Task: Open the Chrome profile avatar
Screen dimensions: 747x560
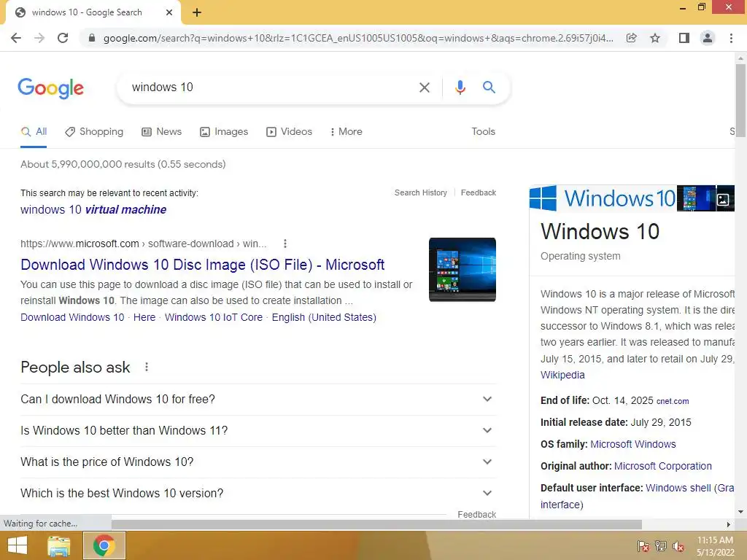Action: [x=708, y=38]
